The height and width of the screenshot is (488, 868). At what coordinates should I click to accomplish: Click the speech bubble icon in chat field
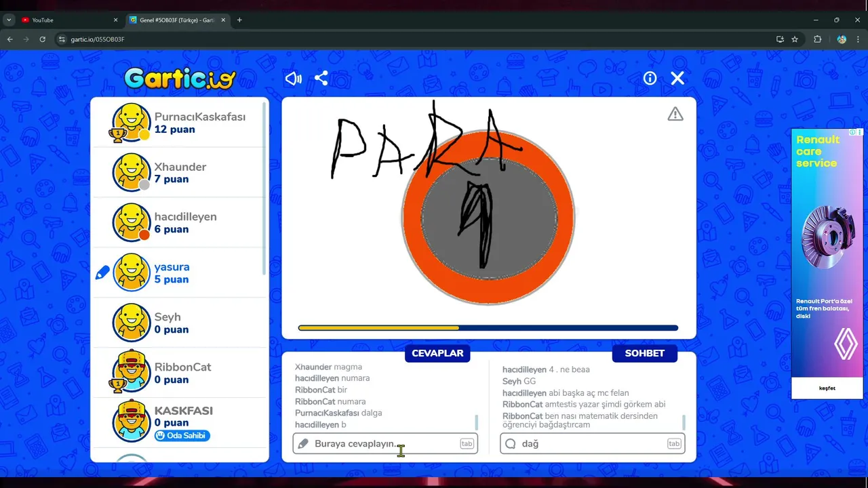(x=511, y=444)
